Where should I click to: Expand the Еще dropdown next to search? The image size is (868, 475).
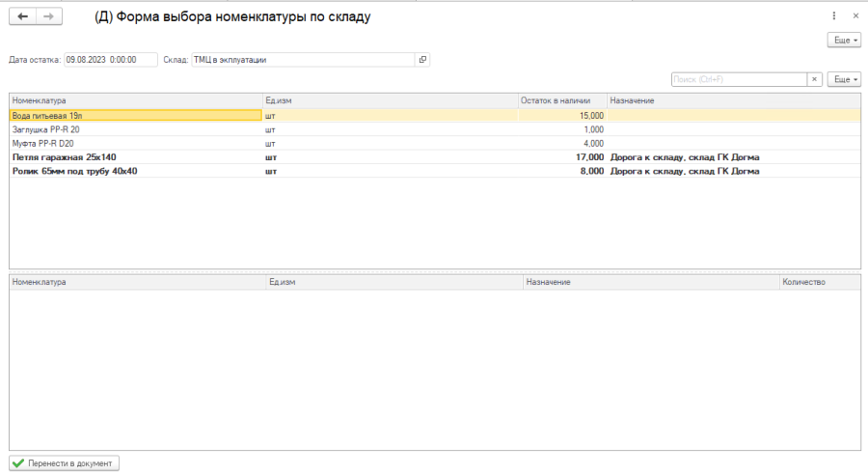844,79
